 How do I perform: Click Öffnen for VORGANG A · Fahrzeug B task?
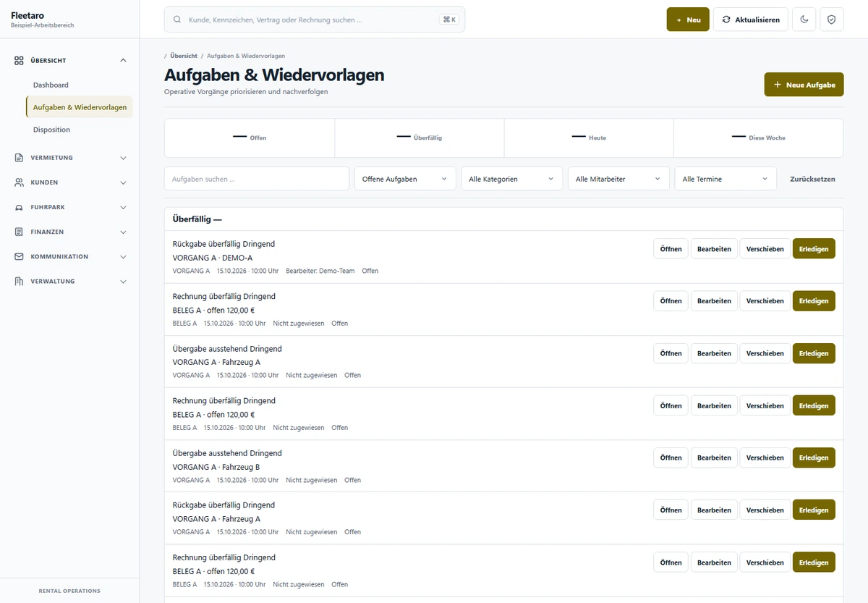[671, 457]
